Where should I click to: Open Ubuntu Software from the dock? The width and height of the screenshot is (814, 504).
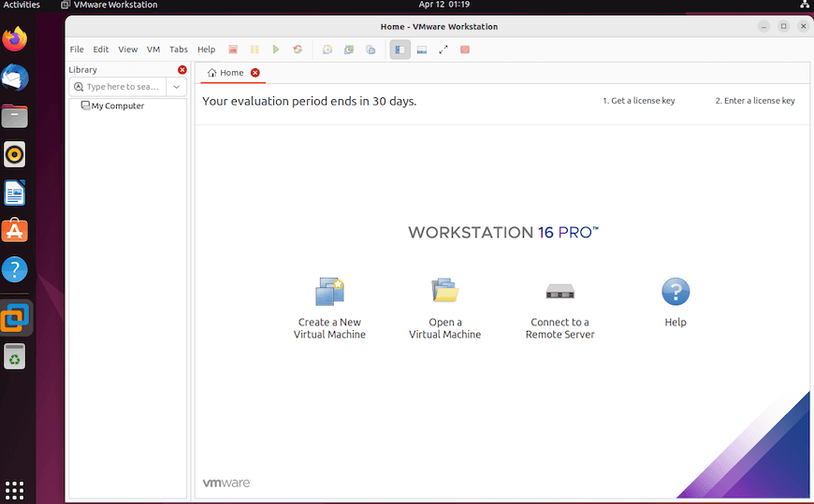click(x=15, y=230)
